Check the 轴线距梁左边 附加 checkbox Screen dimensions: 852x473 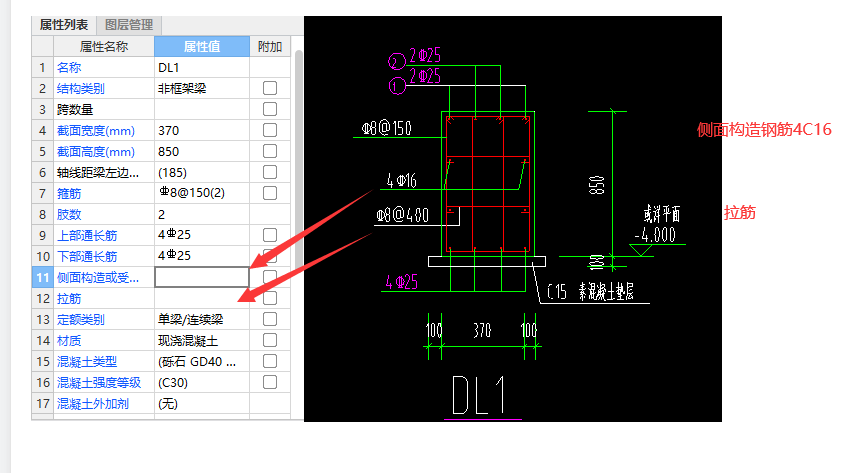[270, 172]
